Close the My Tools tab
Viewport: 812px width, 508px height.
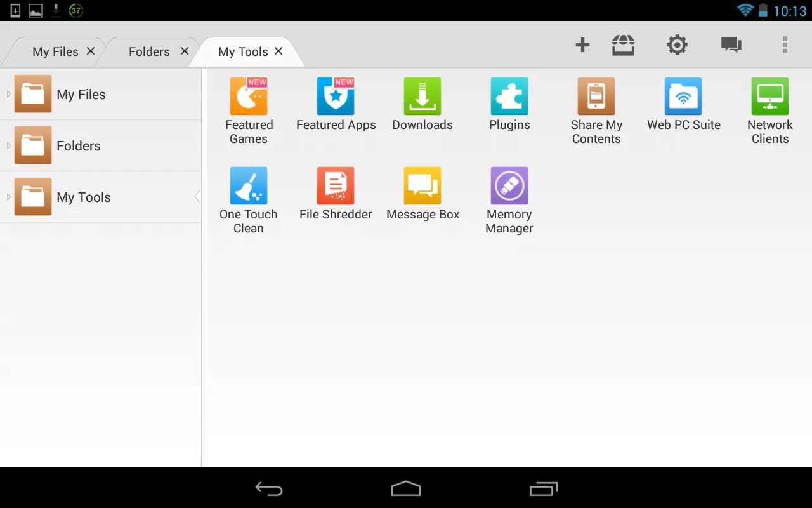pos(278,51)
